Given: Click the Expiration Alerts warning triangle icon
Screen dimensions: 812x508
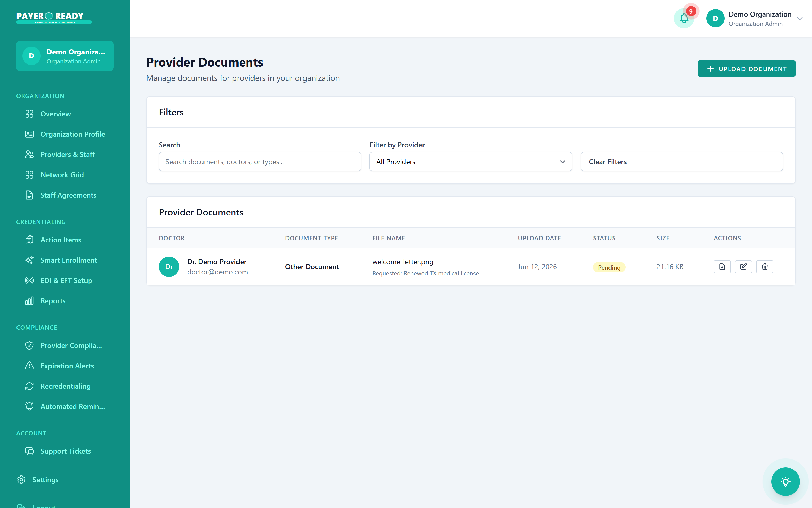Looking at the screenshot, I should click(29, 366).
